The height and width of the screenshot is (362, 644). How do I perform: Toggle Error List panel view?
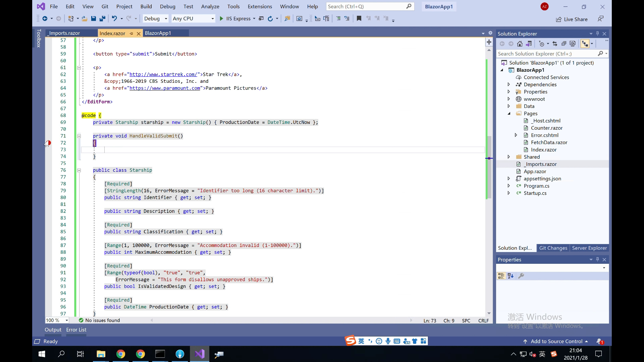76,329
